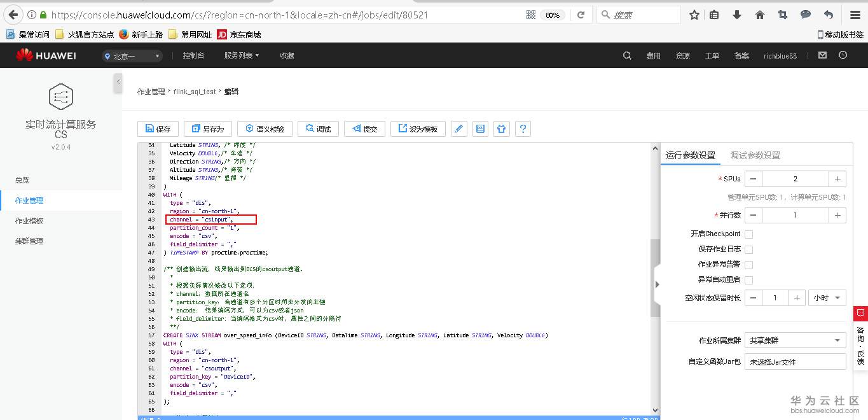The height and width of the screenshot is (420, 868).
Task: Switch to the 运行参数设置 tab
Action: (690, 155)
